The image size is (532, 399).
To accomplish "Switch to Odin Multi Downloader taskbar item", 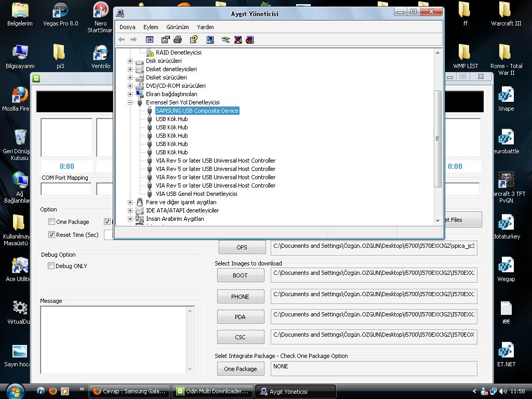I will pyautogui.click(x=212, y=391).
